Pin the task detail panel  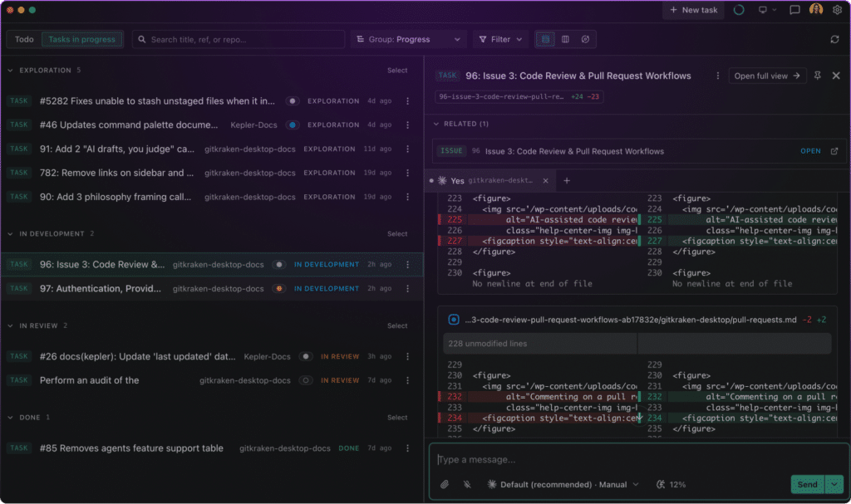818,76
